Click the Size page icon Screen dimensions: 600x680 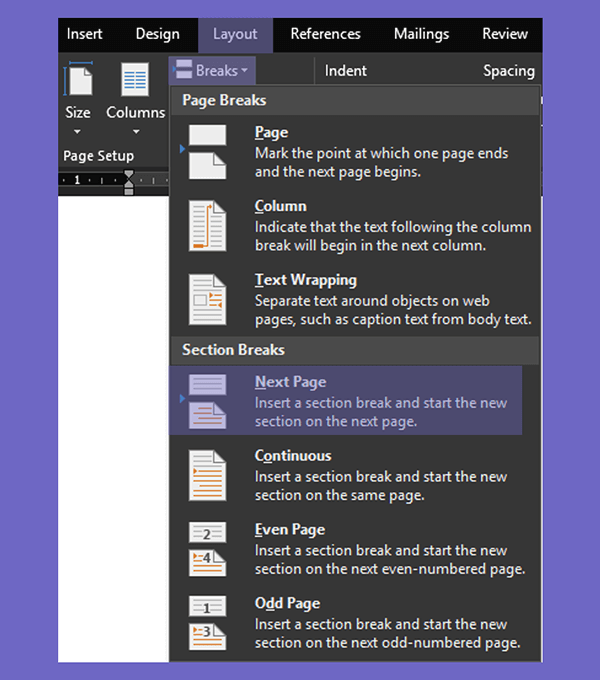(x=78, y=79)
